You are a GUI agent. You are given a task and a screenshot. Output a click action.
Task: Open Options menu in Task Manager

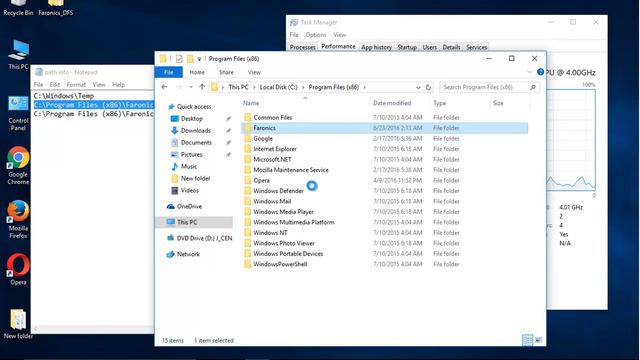tap(316, 35)
